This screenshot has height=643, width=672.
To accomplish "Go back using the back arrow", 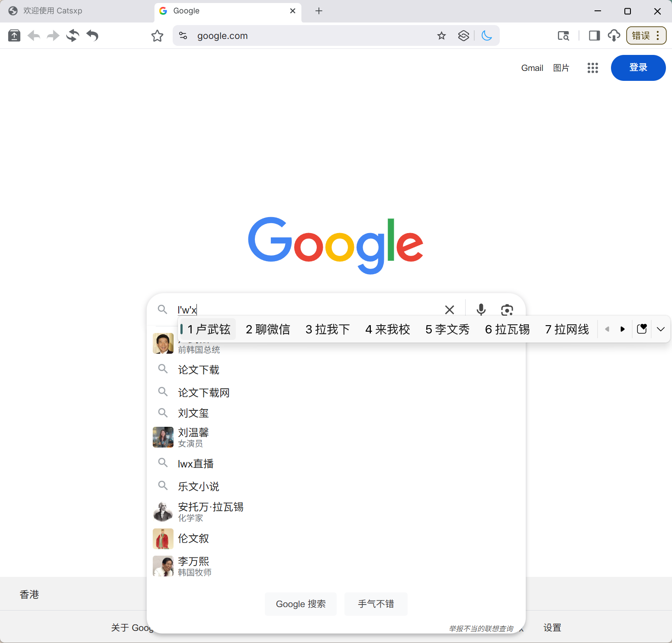I will pos(34,35).
